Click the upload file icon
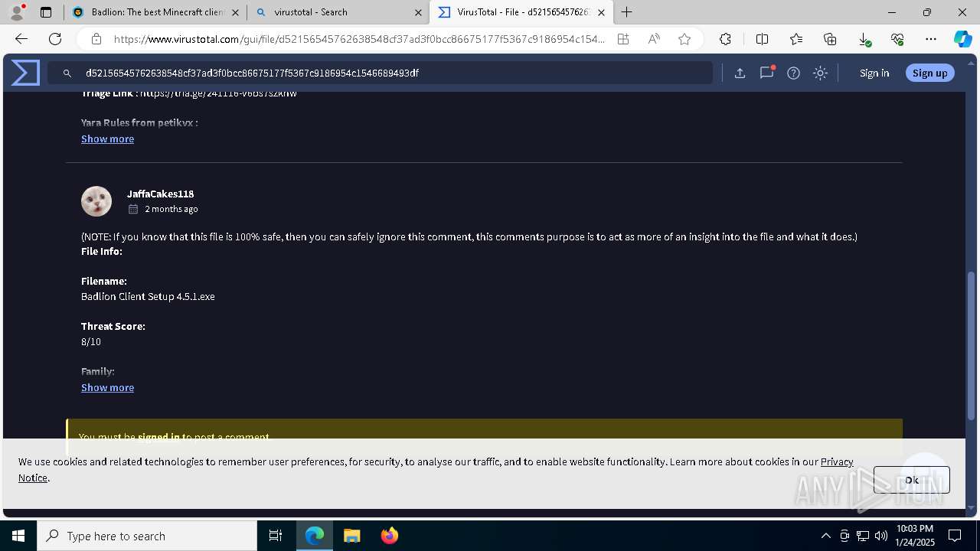Viewport: 980px width, 551px height. point(740,73)
